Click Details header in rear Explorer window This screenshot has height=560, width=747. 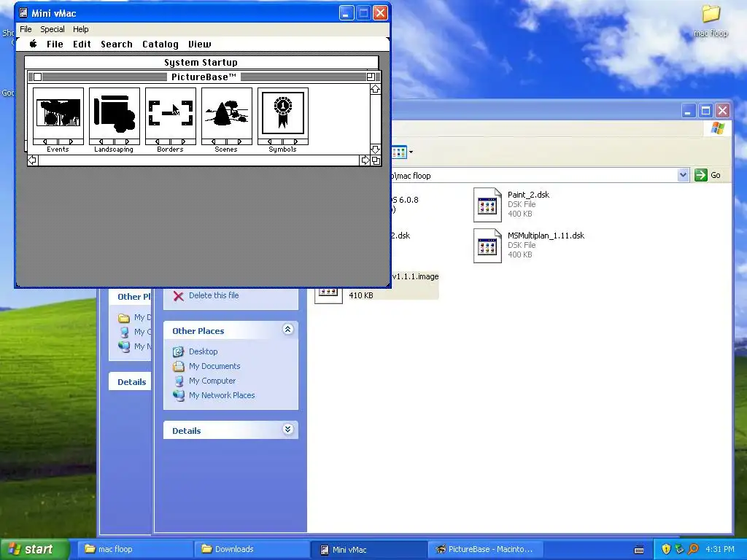131,382
